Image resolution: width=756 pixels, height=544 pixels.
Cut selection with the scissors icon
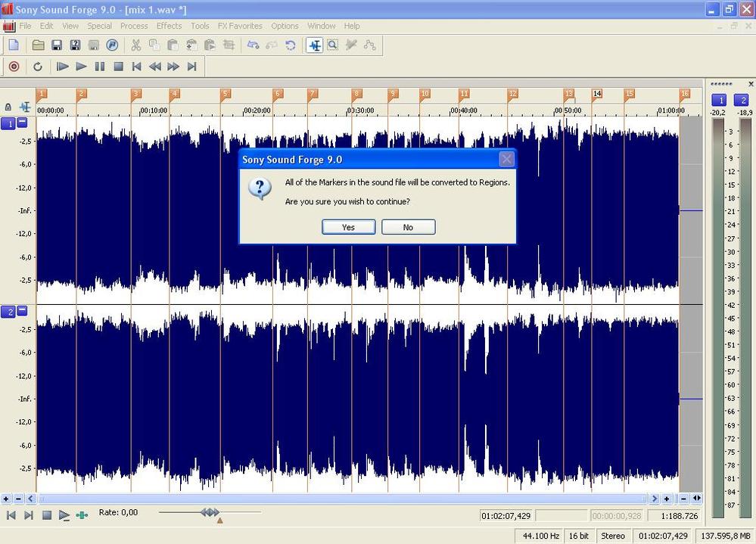click(x=136, y=45)
